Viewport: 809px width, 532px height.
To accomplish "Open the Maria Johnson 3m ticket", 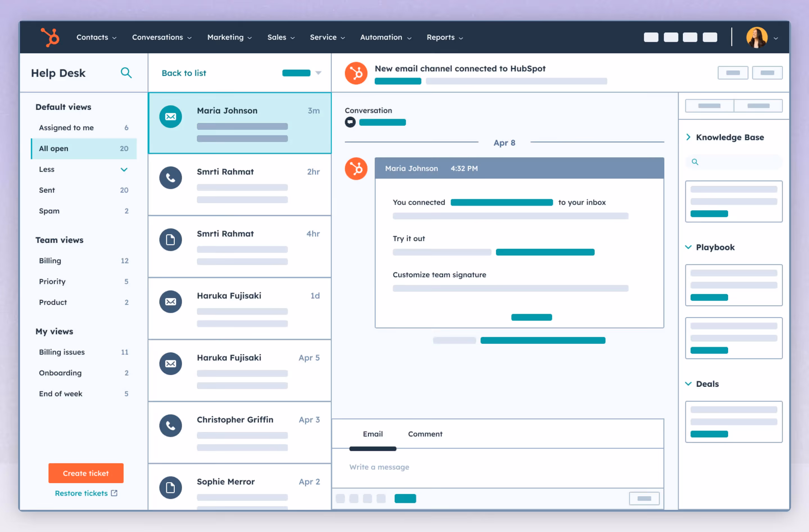I will (x=240, y=123).
